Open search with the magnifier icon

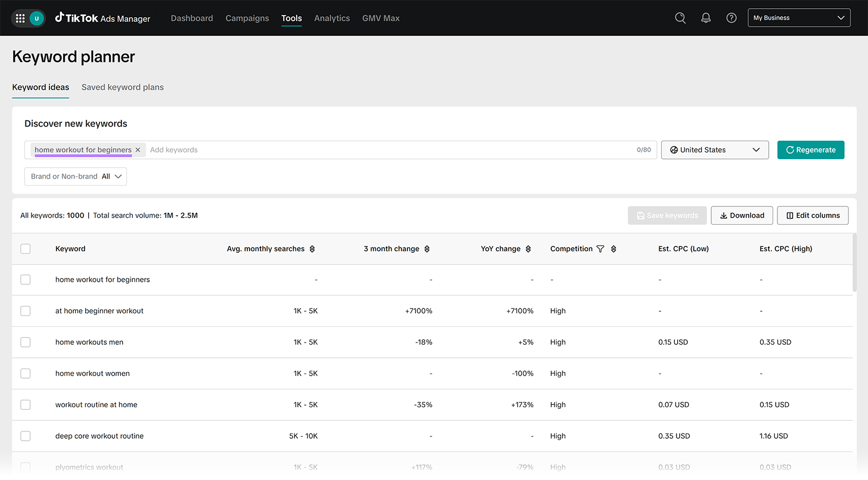(680, 18)
